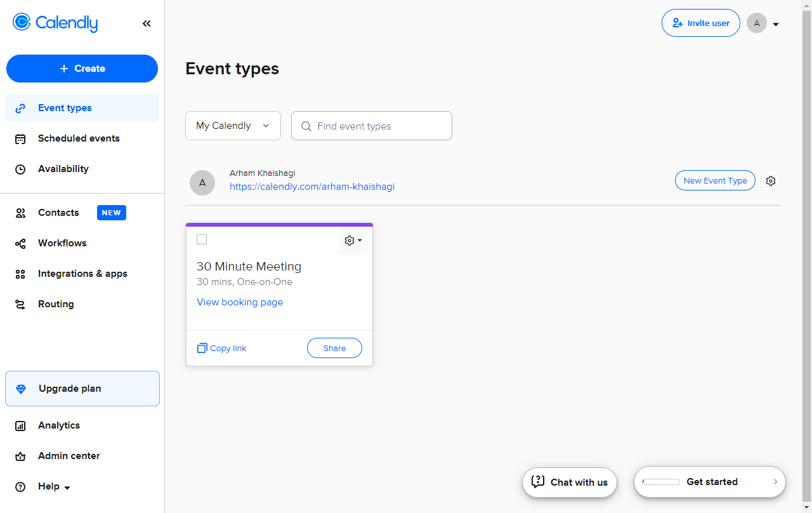Screen dimensions: 812x513
Task: Click the Arham Khaishagi avatar circle
Action: [x=202, y=183]
